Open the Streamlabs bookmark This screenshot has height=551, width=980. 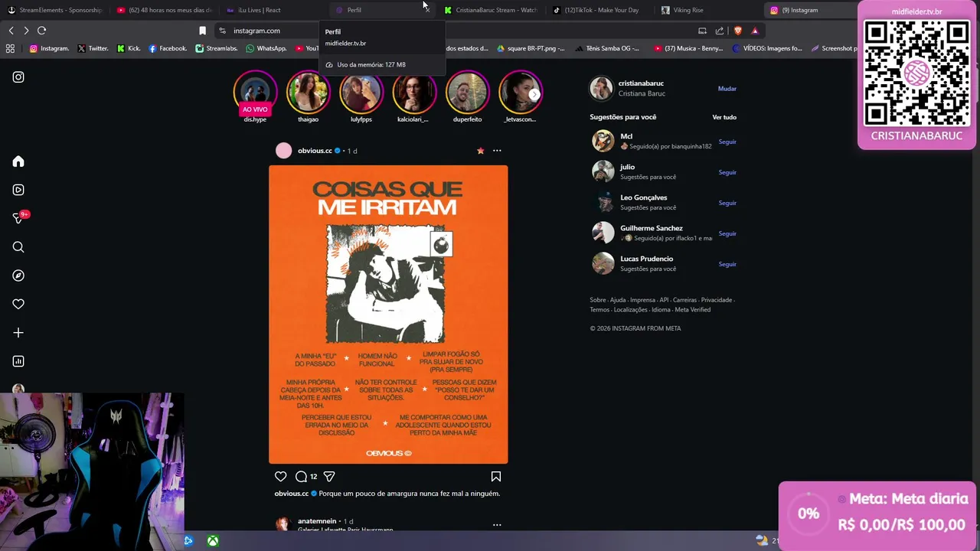[217, 48]
